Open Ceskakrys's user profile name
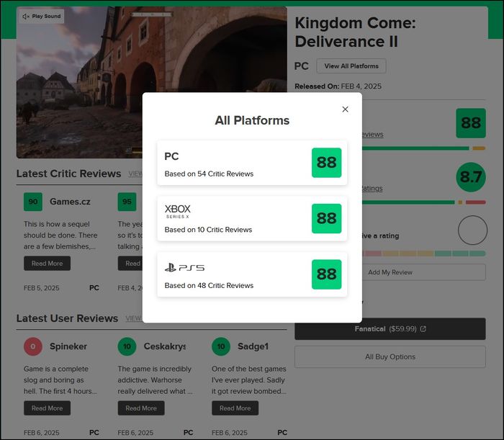Image resolution: width=504 pixels, height=440 pixels. point(165,346)
